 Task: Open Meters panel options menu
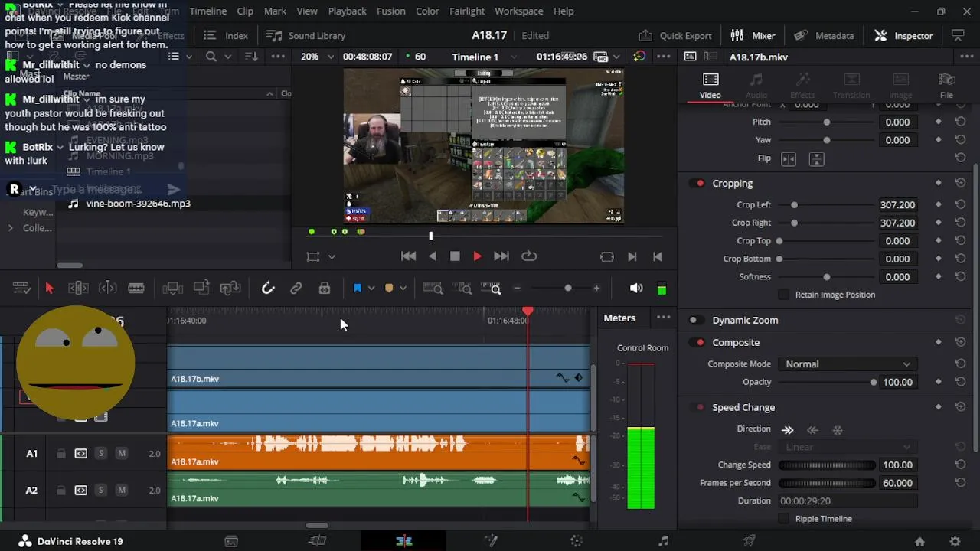[x=663, y=318]
